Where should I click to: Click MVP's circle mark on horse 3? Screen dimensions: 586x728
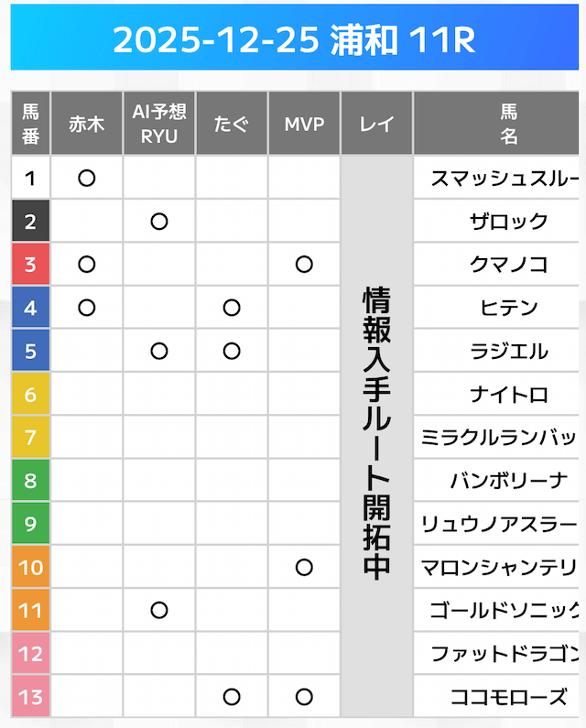pos(304,265)
